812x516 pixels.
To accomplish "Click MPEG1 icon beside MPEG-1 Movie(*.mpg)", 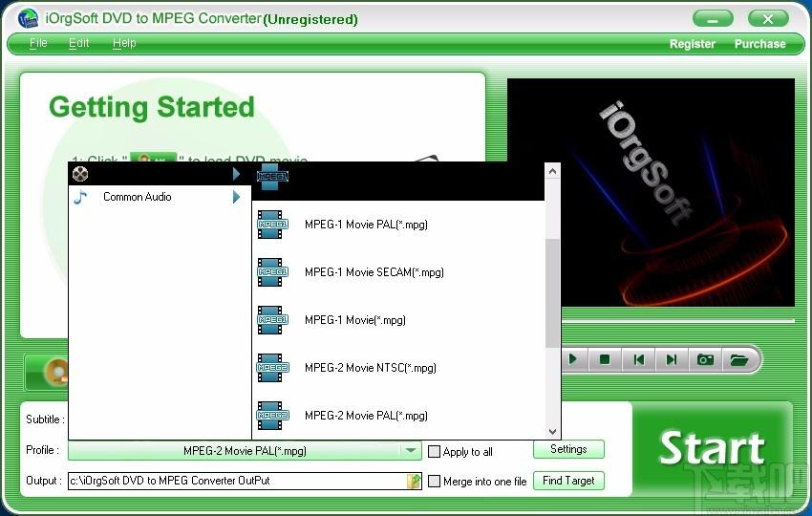I will point(272,320).
